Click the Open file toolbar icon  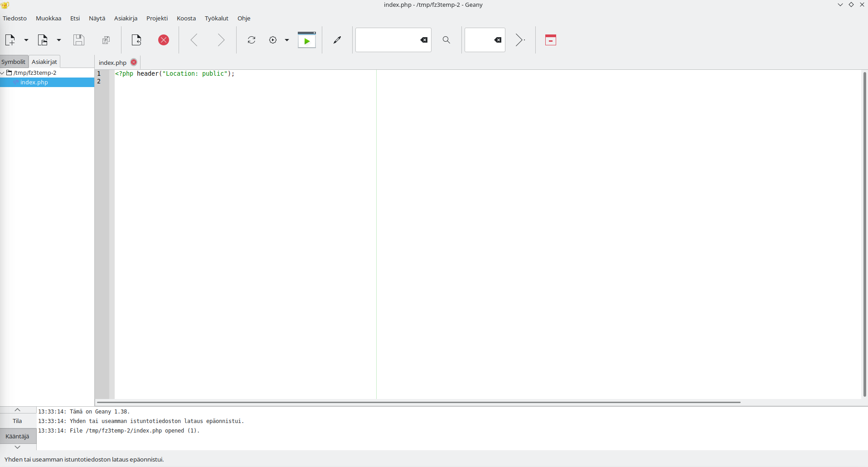pos(43,40)
